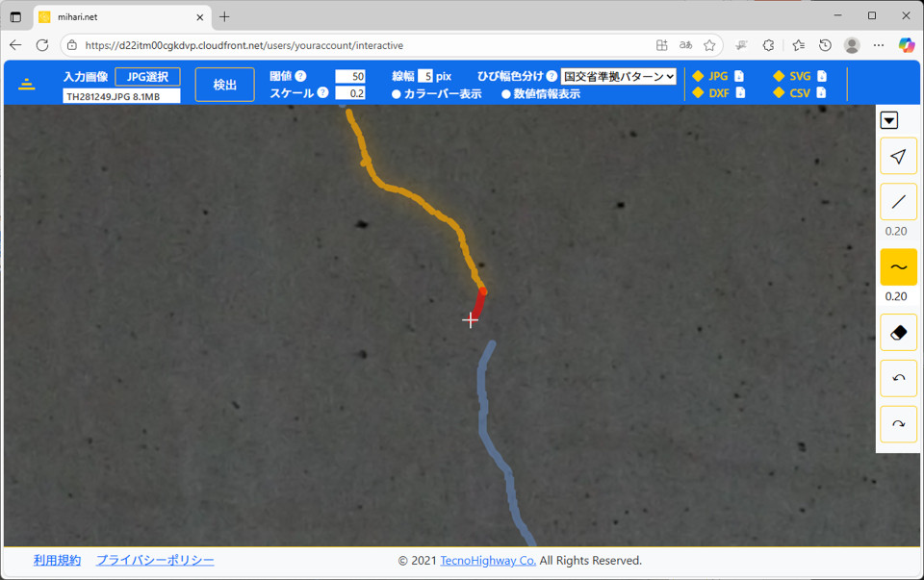924x580 pixels.
Task: Click the undo arrow button
Action: pos(898,378)
